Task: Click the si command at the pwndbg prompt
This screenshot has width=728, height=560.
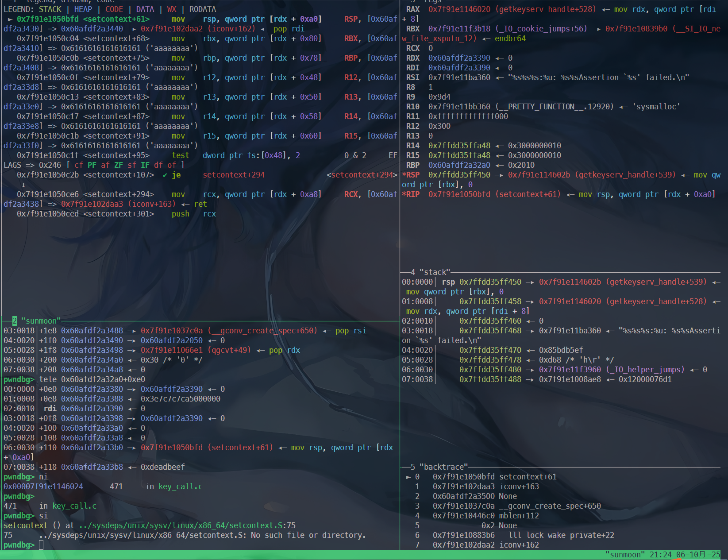Action: [x=43, y=516]
